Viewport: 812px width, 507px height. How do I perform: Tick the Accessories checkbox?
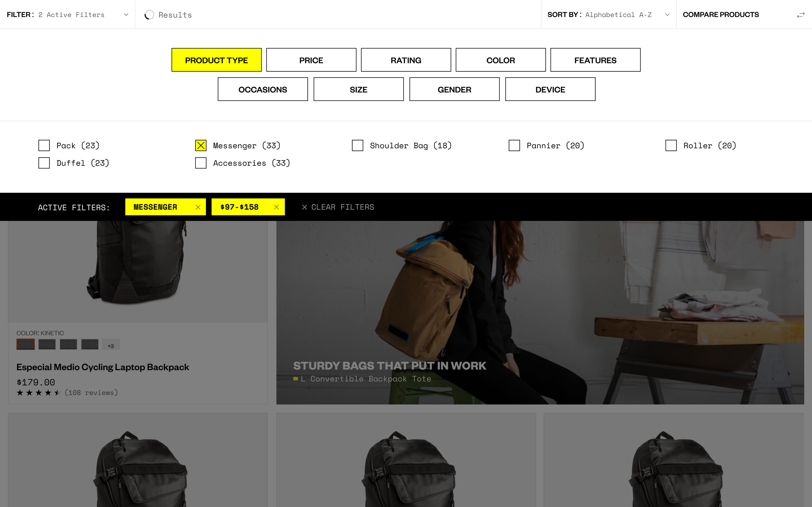click(201, 163)
